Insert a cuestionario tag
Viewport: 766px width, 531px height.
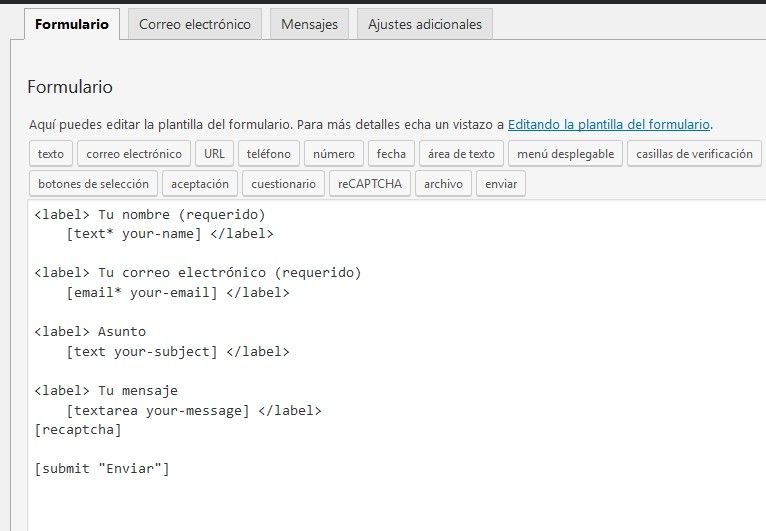(283, 184)
